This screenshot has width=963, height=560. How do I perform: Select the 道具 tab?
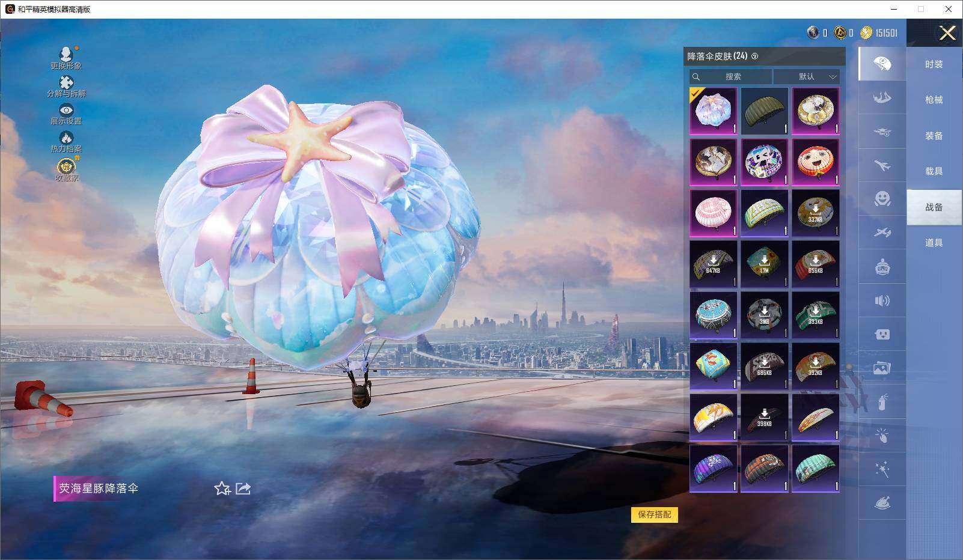click(x=934, y=243)
